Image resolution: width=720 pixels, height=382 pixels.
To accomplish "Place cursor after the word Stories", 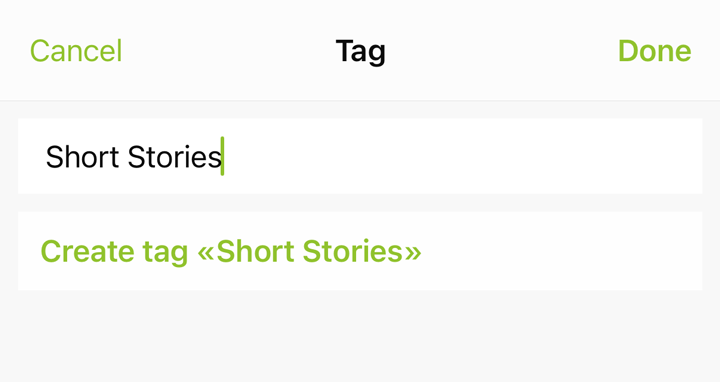I will pyautogui.click(x=222, y=157).
